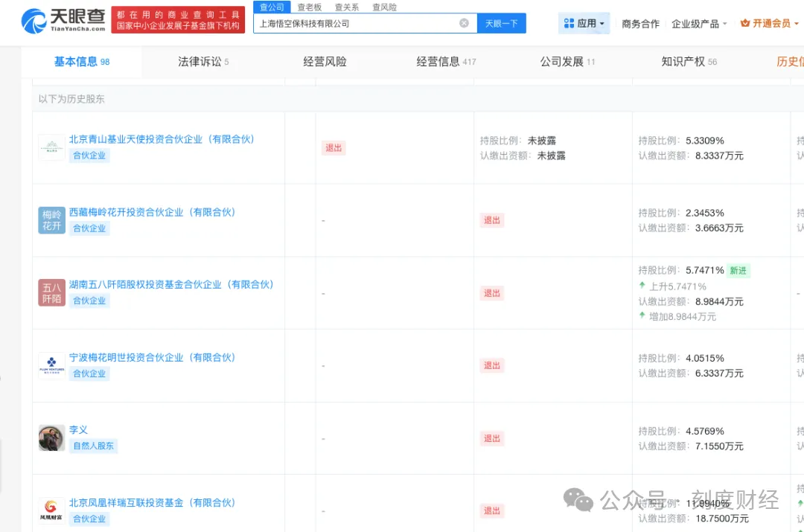Open 商务合作 link
804x532 pixels.
coord(640,24)
